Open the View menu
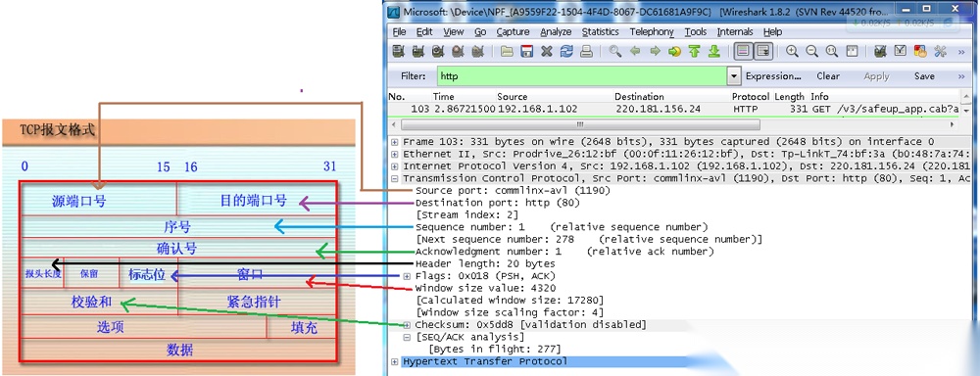980x376 pixels. (454, 32)
